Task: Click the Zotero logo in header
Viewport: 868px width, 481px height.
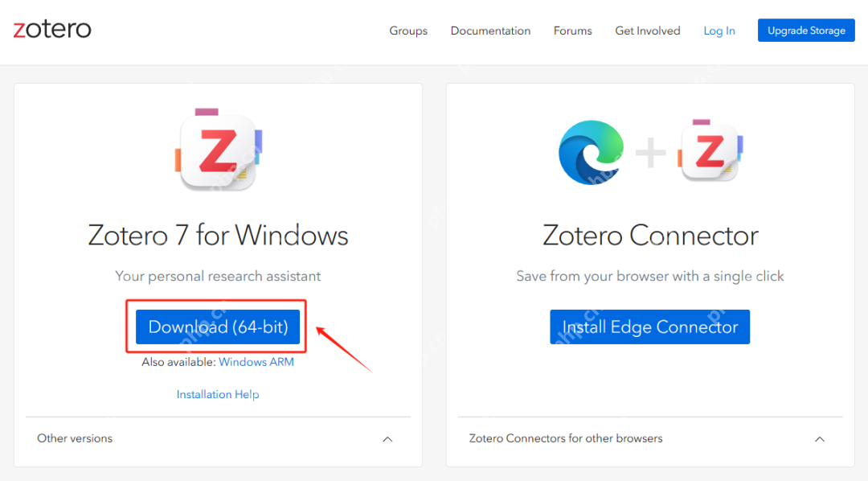Action: click(x=52, y=30)
